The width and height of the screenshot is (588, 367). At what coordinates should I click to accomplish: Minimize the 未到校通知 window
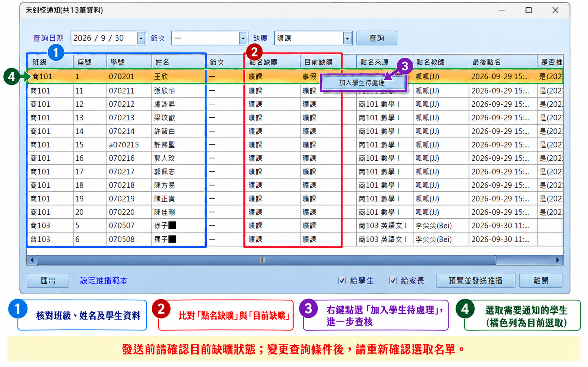(502, 10)
